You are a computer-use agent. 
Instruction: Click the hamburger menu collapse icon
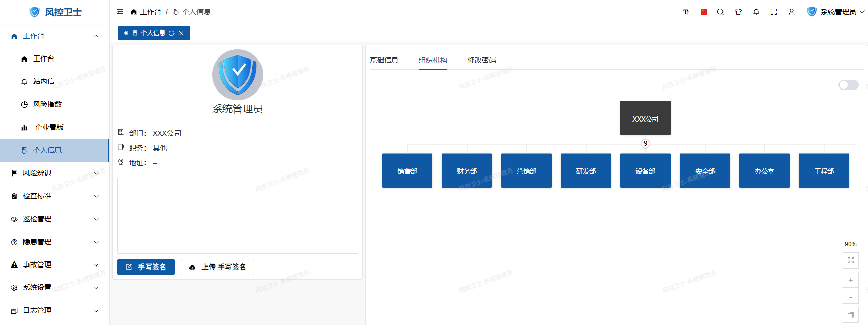pos(120,12)
